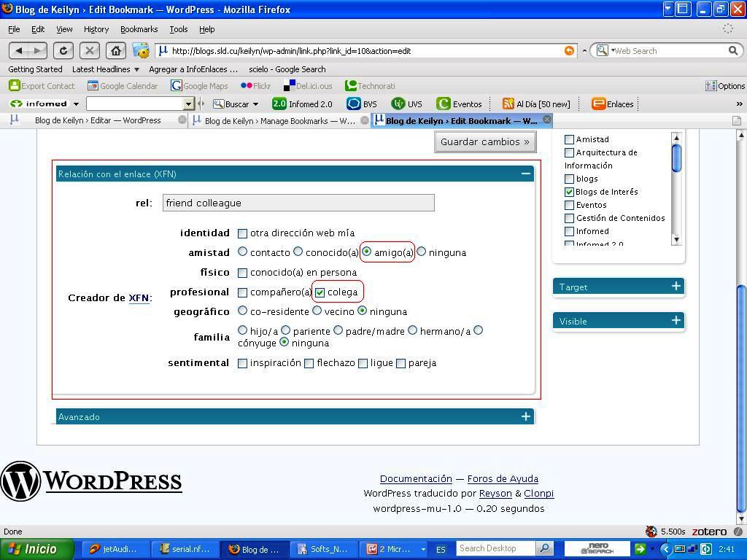The width and height of the screenshot is (747, 560).
Task: Check the 'compañero(a)' profesional checkbox
Action: pyautogui.click(x=243, y=292)
